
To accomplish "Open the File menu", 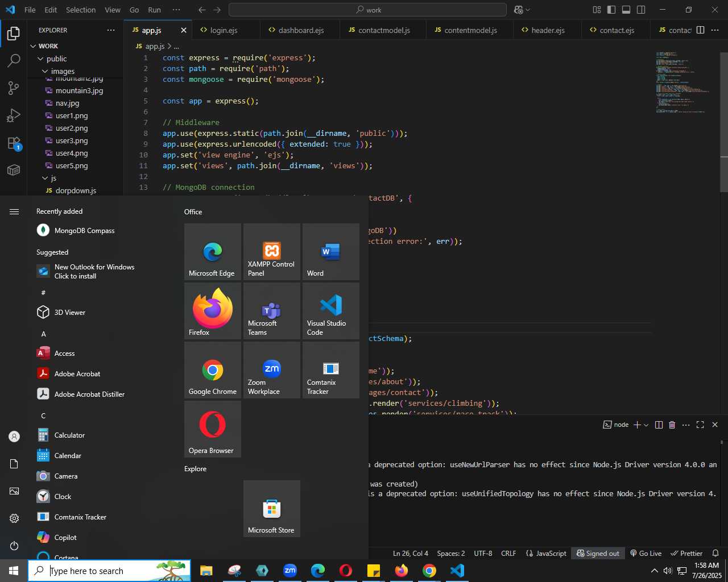I will [x=30, y=10].
